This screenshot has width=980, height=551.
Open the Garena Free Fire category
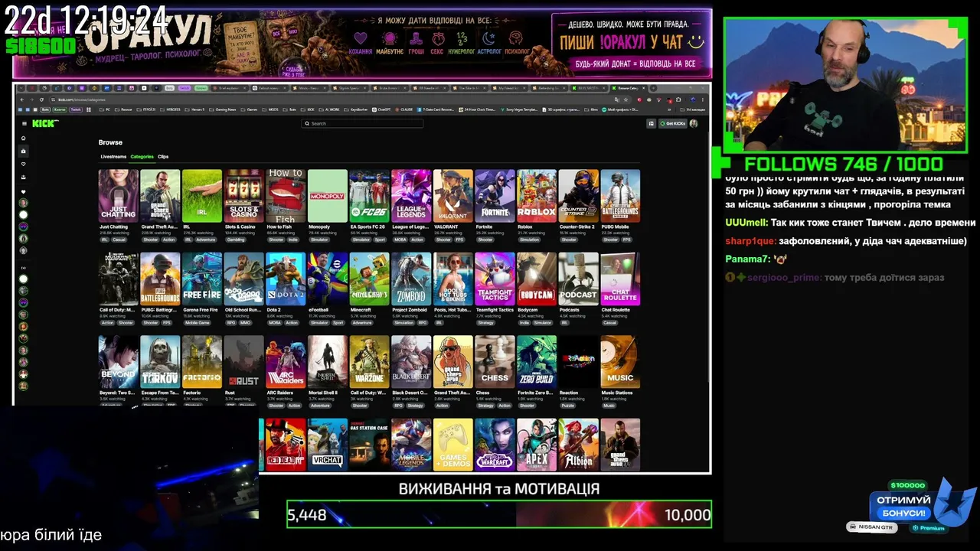(x=202, y=279)
